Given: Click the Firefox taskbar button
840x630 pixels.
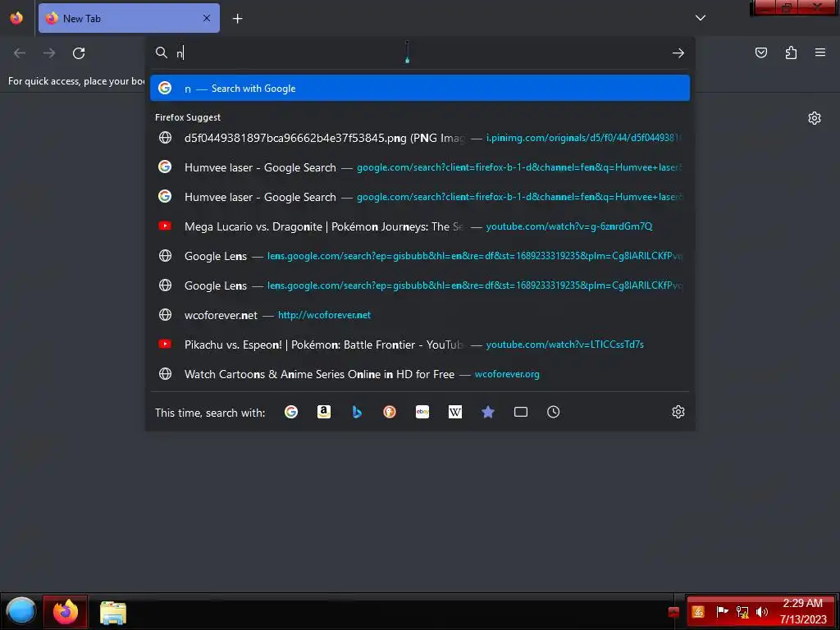Looking at the screenshot, I should pyautogui.click(x=66, y=611).
